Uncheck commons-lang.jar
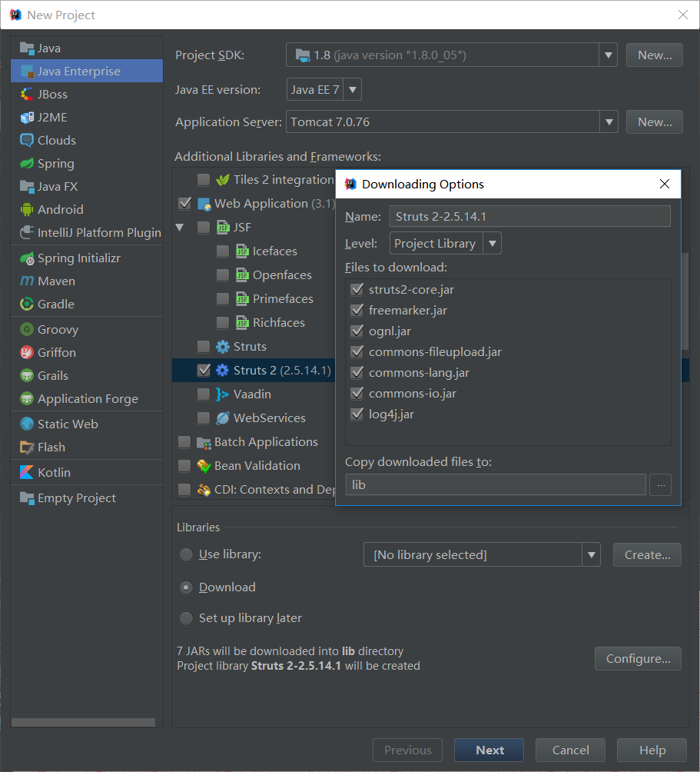Image resolution: width=700 pixels, height=772 pixels. tap(357, 373)
